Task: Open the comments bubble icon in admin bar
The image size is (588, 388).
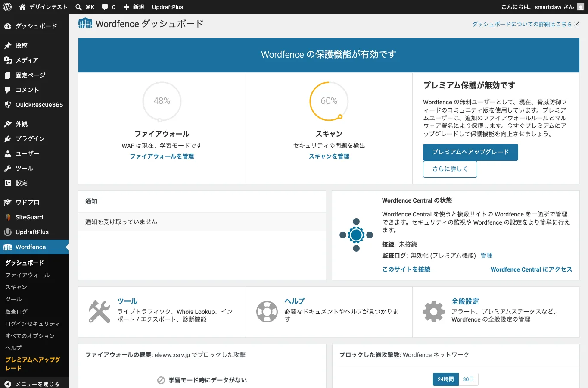Action: 105,7
